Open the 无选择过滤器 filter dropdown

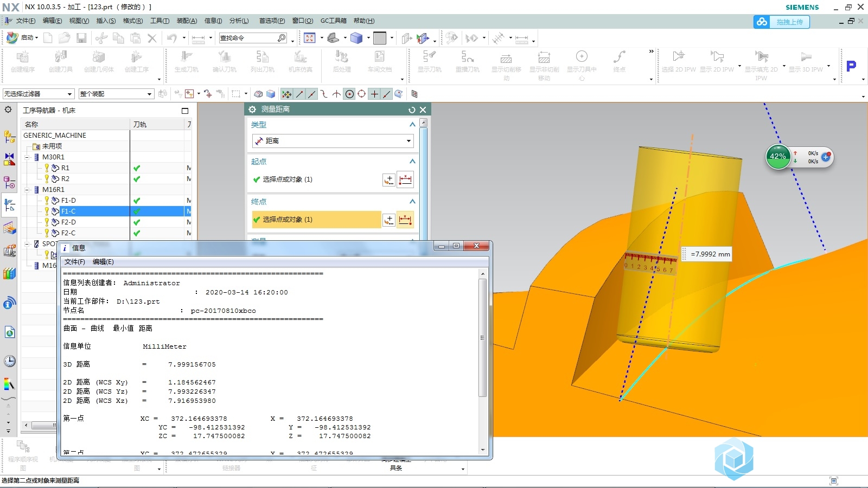click(38, 94)
